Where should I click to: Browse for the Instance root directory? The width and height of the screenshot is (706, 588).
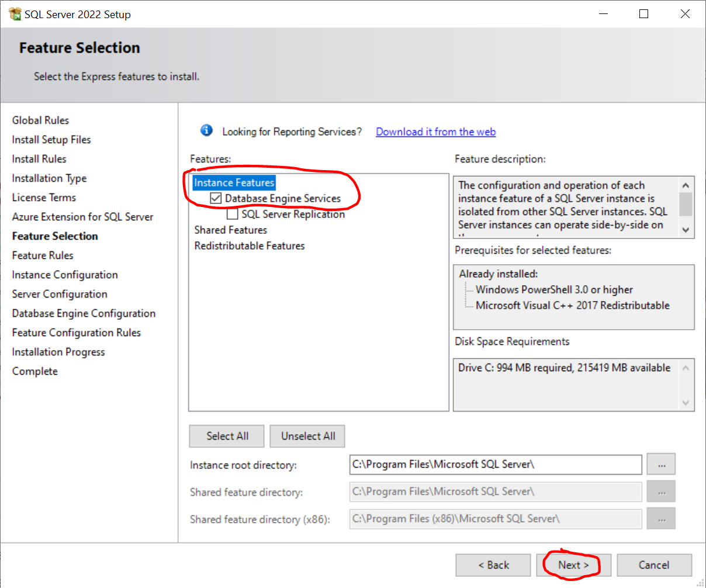661,465
